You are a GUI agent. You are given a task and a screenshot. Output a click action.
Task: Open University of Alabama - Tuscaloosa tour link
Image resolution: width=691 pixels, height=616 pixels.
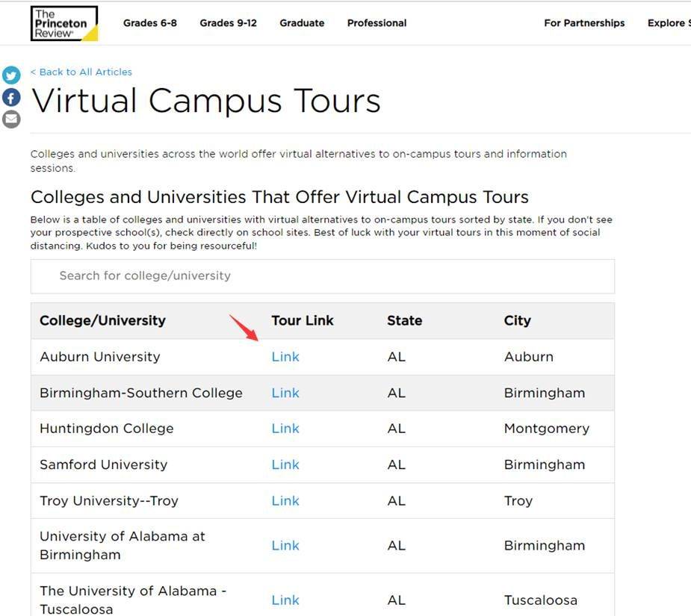285,600
